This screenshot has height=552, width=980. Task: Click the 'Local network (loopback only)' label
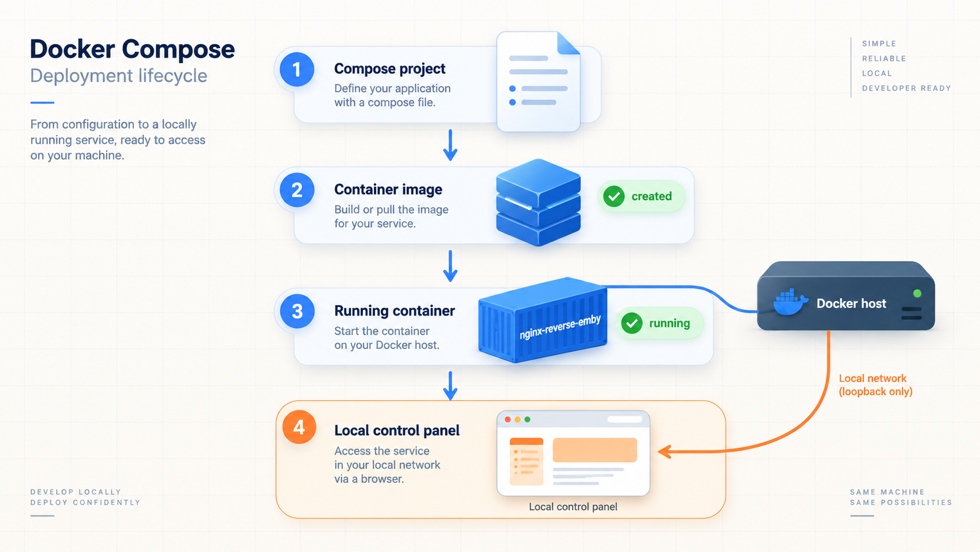pyautogui.click(x=876, y=385)
